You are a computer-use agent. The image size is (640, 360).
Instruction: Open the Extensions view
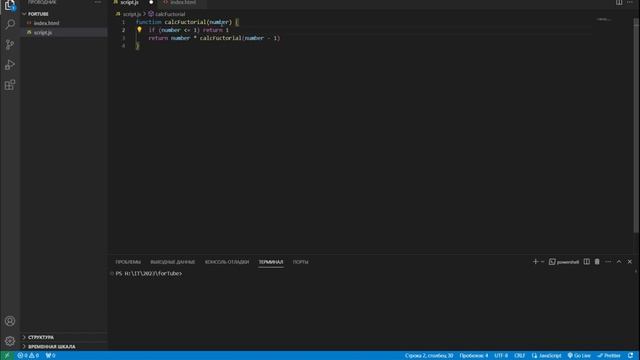(x=10, y=85)
